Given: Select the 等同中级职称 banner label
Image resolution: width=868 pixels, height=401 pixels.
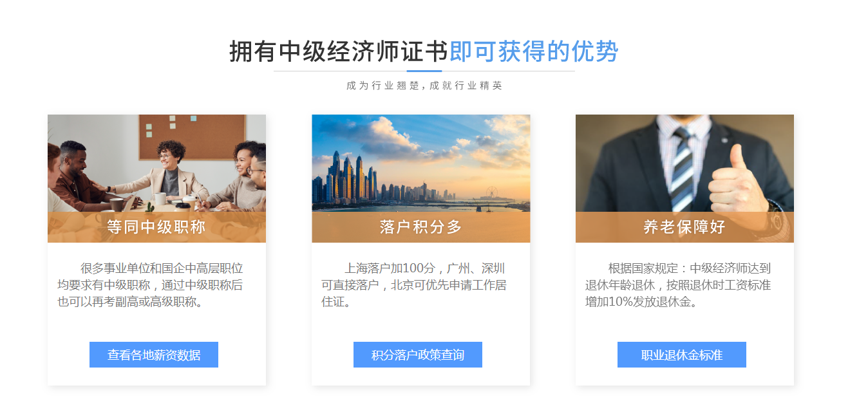Looking at the screenshot, I should [x=156, y=227].
